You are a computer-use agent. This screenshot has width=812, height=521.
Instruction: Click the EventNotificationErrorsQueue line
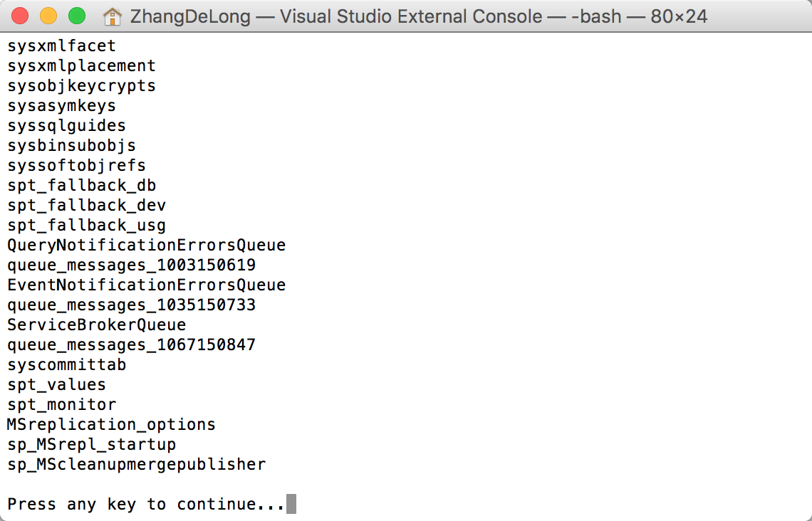point(146,285)
